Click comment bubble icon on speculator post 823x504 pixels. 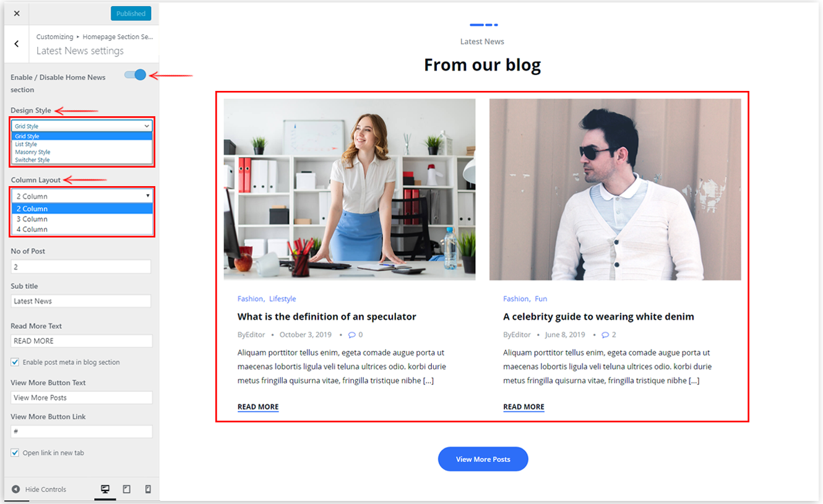pos(352,335)
